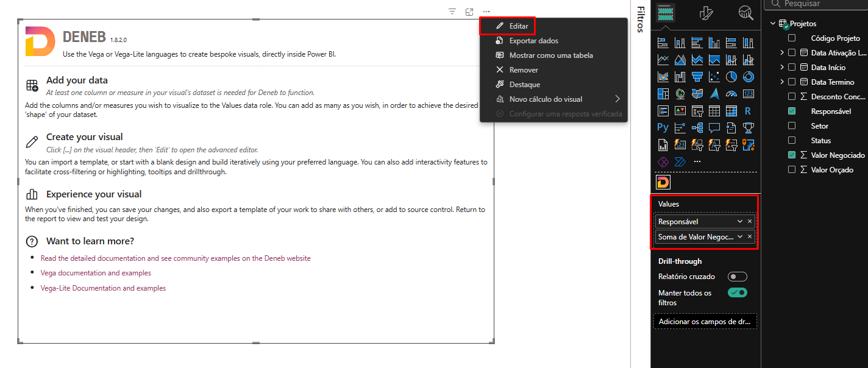The height and width of the screenshot is (368, 868).
Task: Collapse the Projetos table tree
Action: (772, 23)
